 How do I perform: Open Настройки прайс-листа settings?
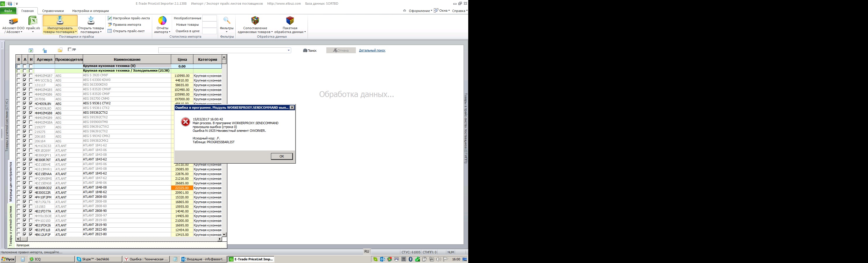[x=128, y=18]
